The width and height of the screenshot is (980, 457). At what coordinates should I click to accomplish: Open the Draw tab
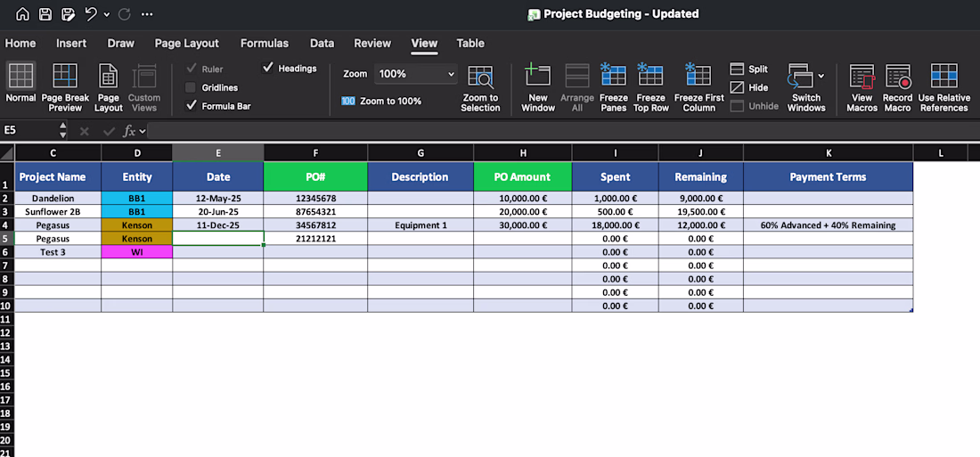pyautogui.click(x=120, y=43)
